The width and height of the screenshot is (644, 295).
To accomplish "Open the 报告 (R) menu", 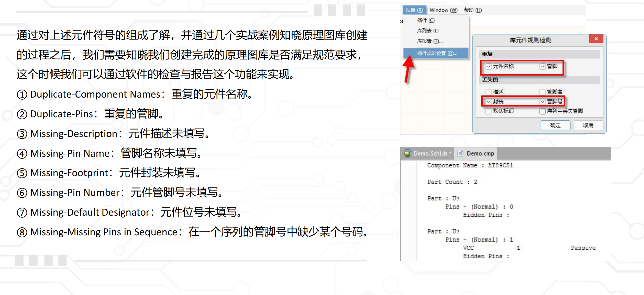I will coord(414,10).
